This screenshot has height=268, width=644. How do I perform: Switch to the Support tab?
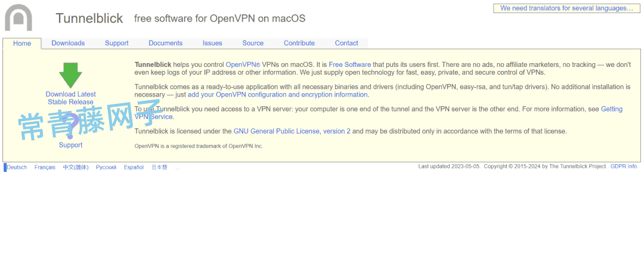click(116, 43)
